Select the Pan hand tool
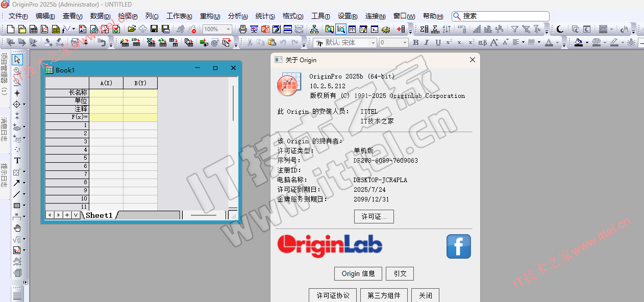This screenshot has width=644, height=302. (17, 228)
